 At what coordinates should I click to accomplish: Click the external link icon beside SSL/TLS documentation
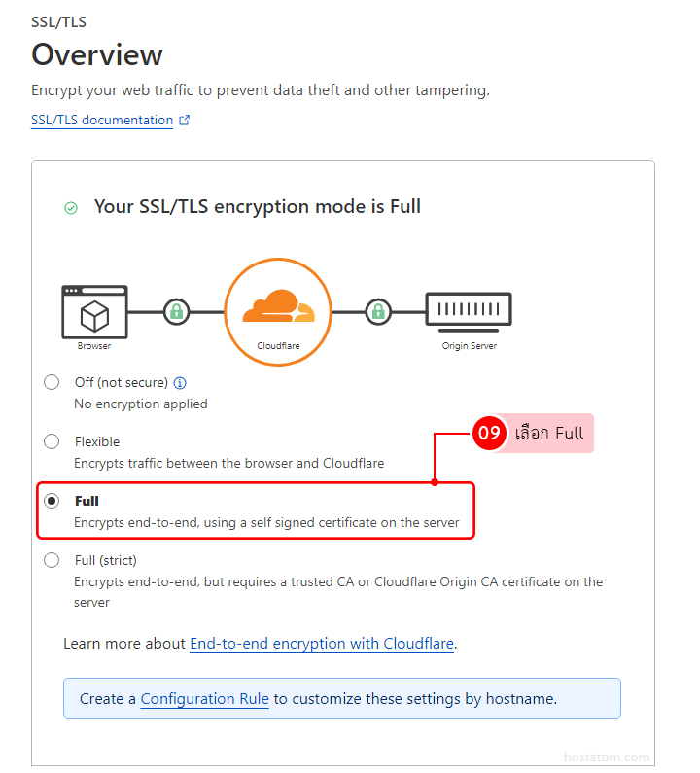click(x=185, y=121)
